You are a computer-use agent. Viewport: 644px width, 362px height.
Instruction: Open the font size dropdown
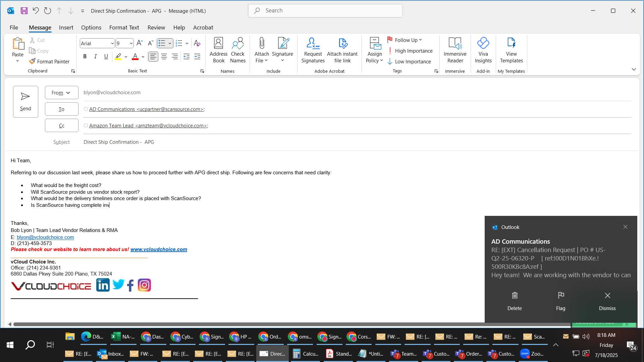131,44
